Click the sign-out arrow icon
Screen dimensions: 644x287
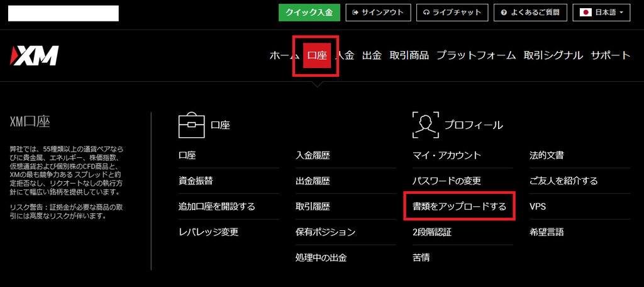coord(355,13)
